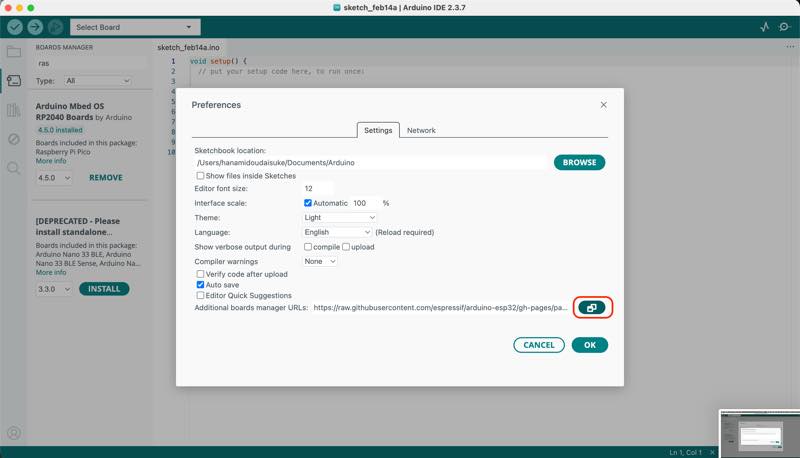This screenshot has height=458, width=800.
Task: Click the Ln 1, Col 1 status text
Action: pos(685,452)
